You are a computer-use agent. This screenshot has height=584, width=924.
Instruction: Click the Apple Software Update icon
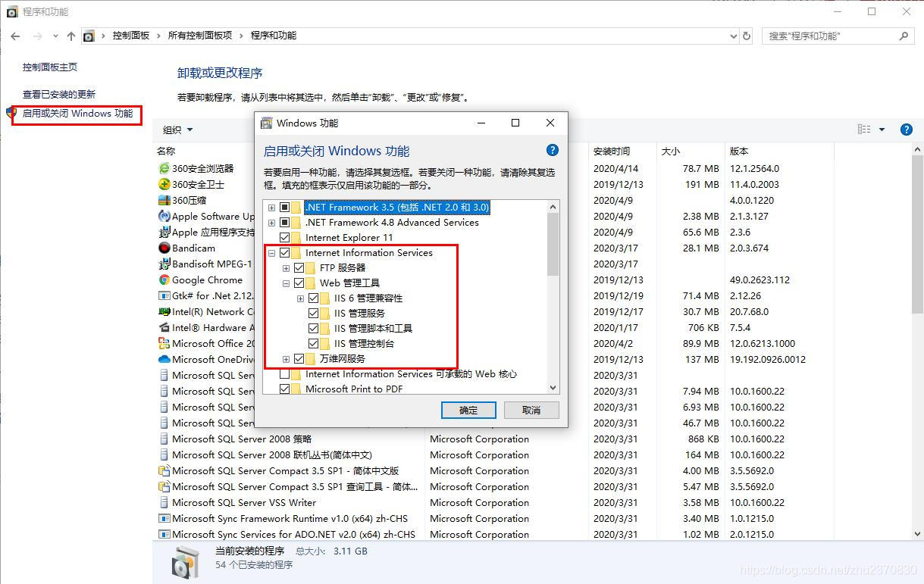click(164, 216)
